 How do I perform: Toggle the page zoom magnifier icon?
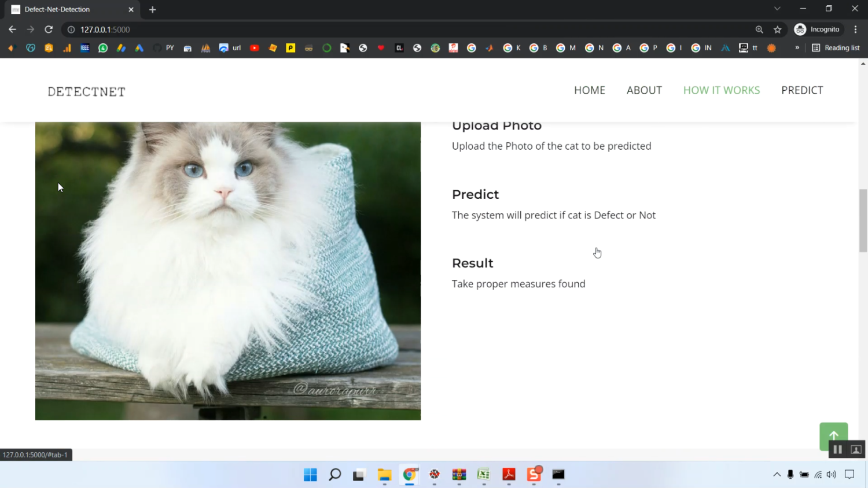click(x=759, y=29)
